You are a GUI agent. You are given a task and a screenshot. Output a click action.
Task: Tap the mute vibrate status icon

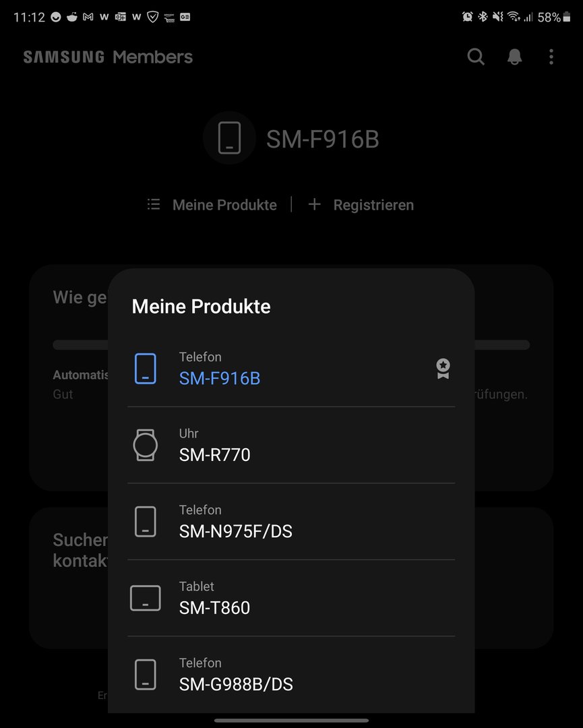click(x=497, y=17)
